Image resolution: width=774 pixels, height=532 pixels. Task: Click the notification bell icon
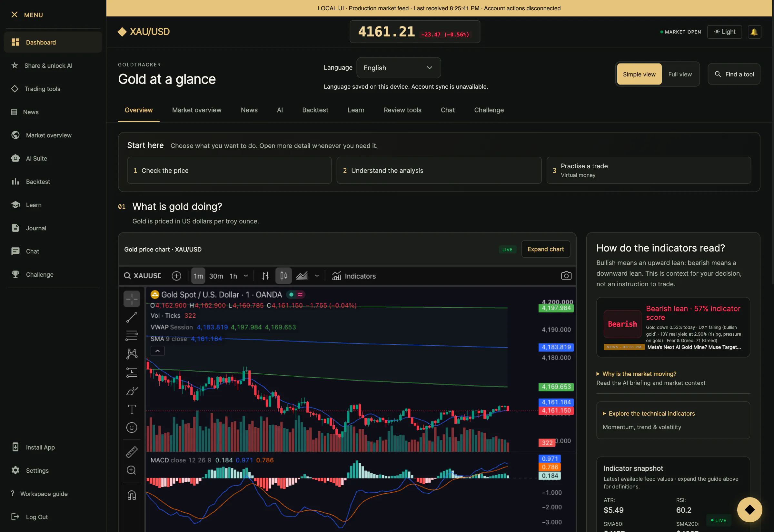pos(754,32)
